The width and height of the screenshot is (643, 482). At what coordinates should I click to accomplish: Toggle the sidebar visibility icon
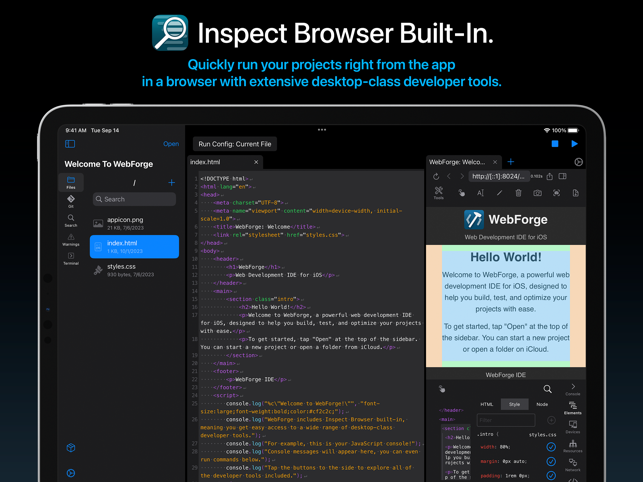pos(70,144)
